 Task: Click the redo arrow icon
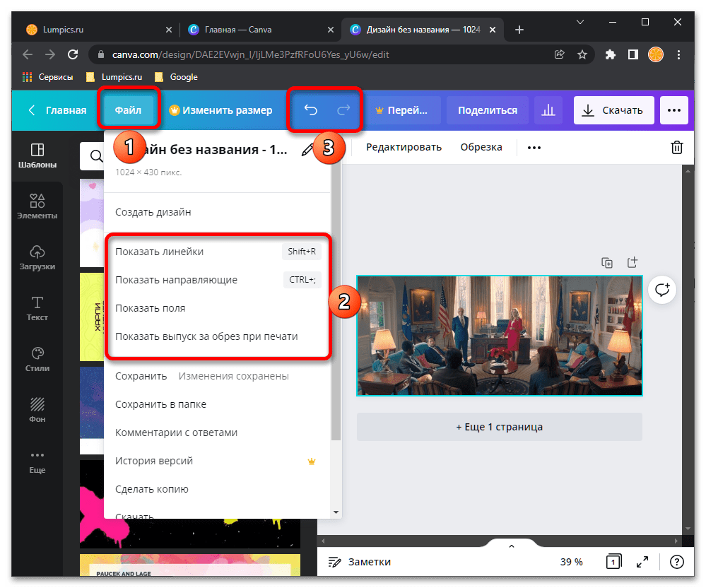343,110
